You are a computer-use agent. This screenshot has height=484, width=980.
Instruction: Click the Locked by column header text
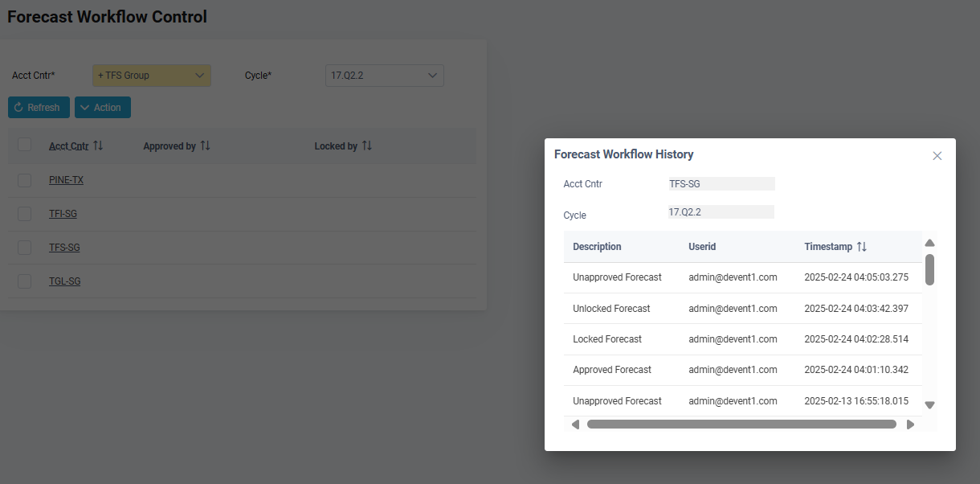[x=336, y=146]
